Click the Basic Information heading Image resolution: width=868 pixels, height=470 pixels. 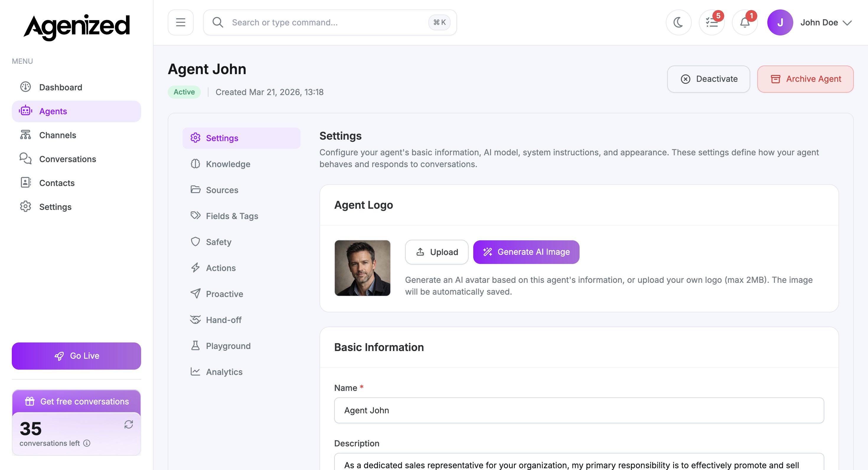coord(379,347)
